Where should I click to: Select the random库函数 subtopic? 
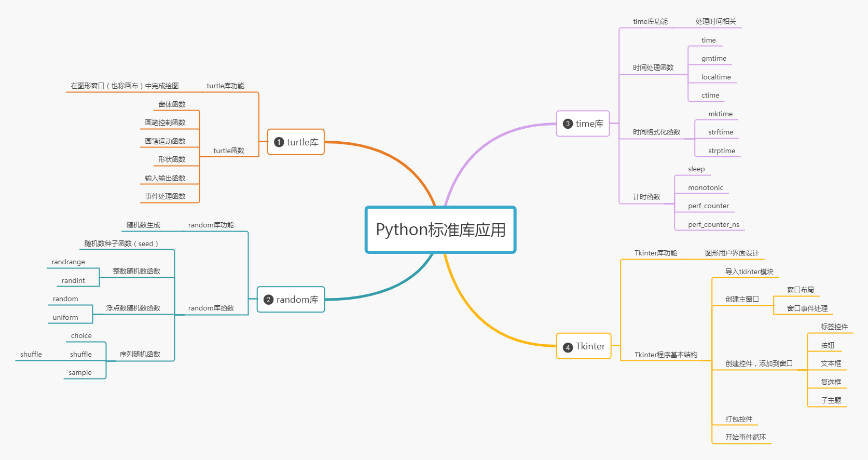[211, 308]
